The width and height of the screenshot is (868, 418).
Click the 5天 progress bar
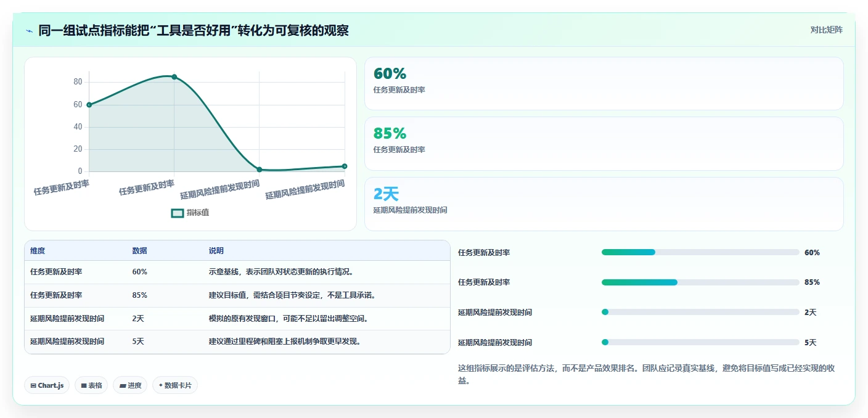(x=700, y=342)
